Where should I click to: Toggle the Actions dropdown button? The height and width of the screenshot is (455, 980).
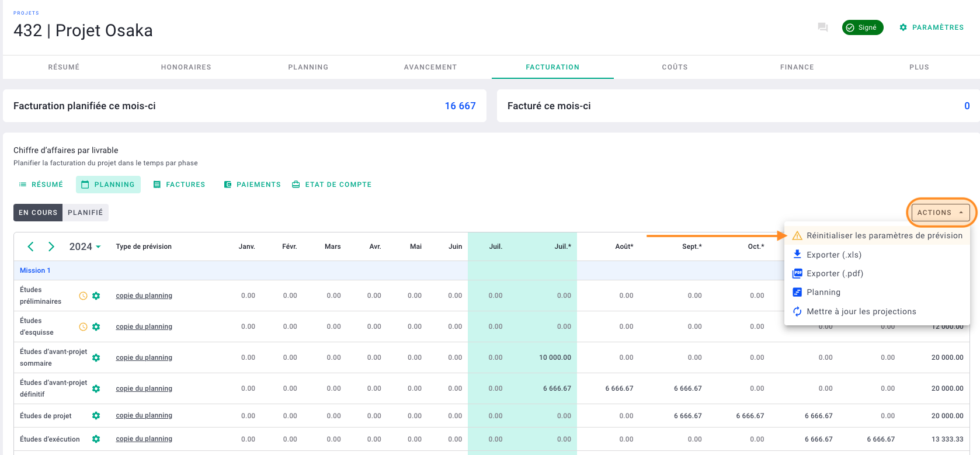[941, 213]
